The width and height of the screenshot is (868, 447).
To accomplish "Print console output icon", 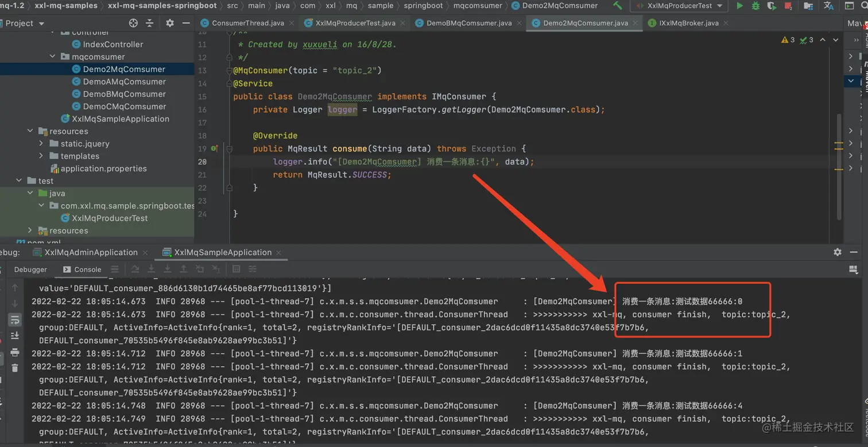I will 15,352.
